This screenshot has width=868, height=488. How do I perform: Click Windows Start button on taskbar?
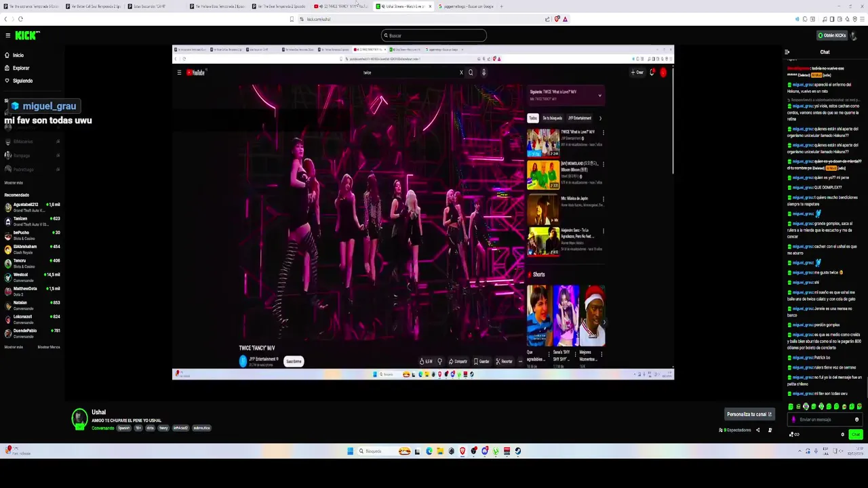[x=350, y=451]
